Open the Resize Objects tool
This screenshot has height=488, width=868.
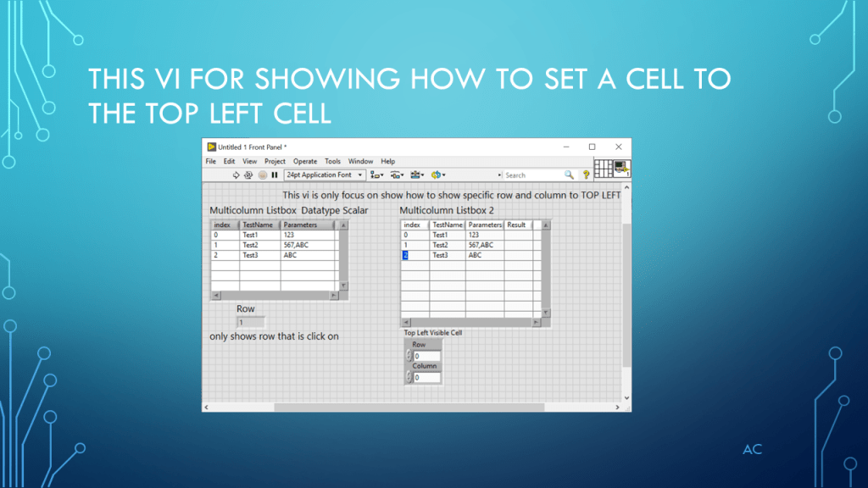(417, 175)
